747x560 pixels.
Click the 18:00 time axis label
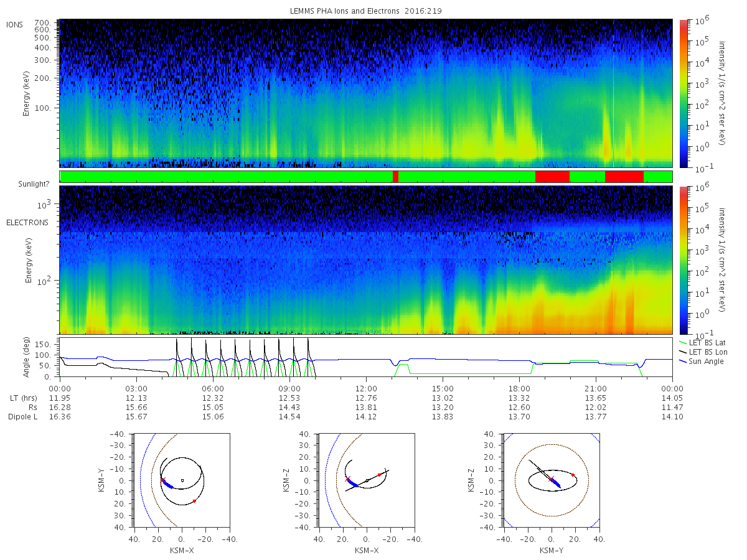[x=519, y=388]
